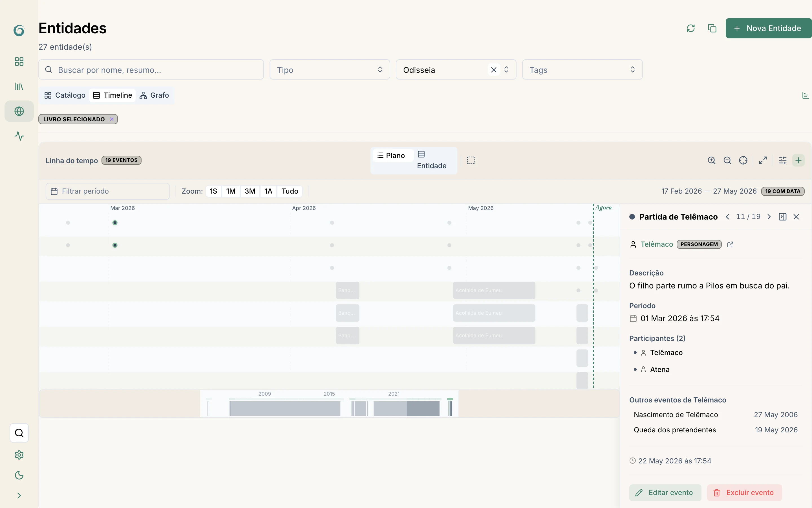
Task: Center the timeline with crosshair icon
Action: [743, 160]
